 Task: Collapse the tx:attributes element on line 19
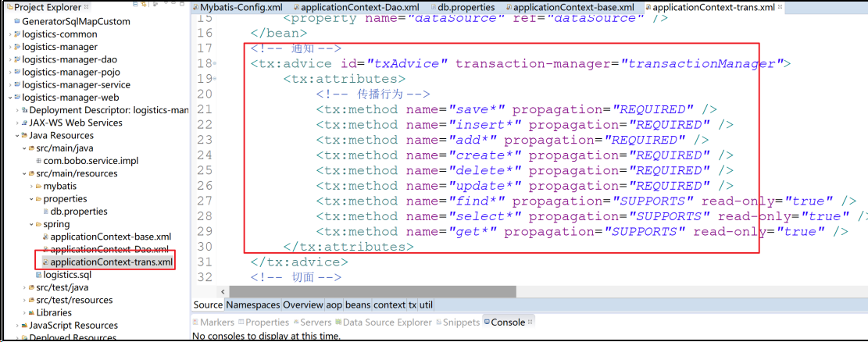click(215, 79)
